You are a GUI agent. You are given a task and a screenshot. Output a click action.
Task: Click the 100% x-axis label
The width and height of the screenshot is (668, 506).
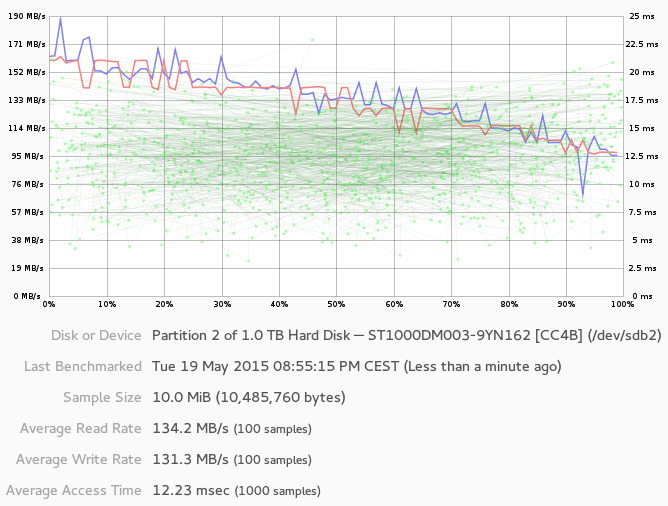coord(621,304)
